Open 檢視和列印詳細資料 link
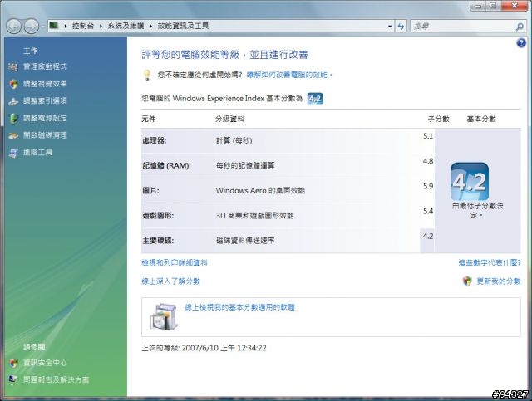The image size is (532, 401). coord(175,262)
